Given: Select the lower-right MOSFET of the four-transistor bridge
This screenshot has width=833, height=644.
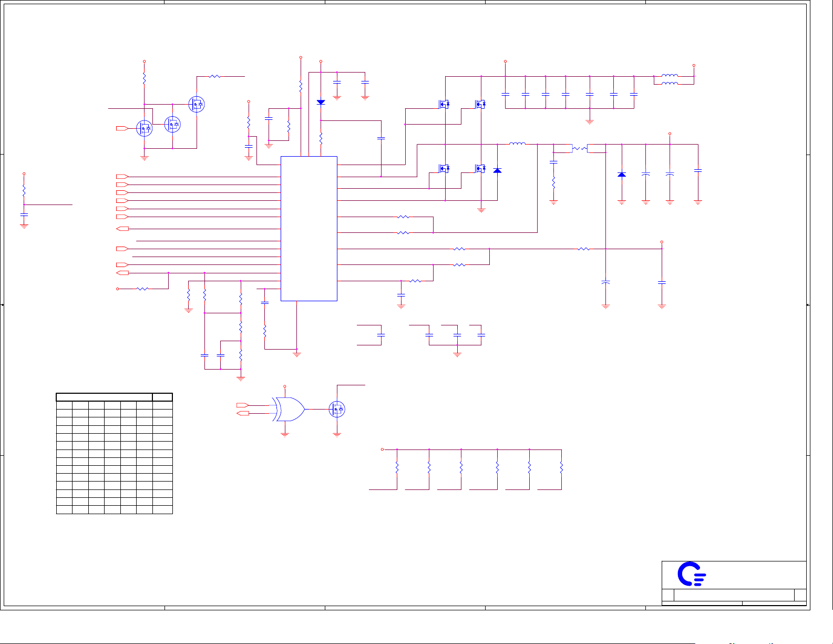Looking at the screenshot, I should [x=480, y=168].
